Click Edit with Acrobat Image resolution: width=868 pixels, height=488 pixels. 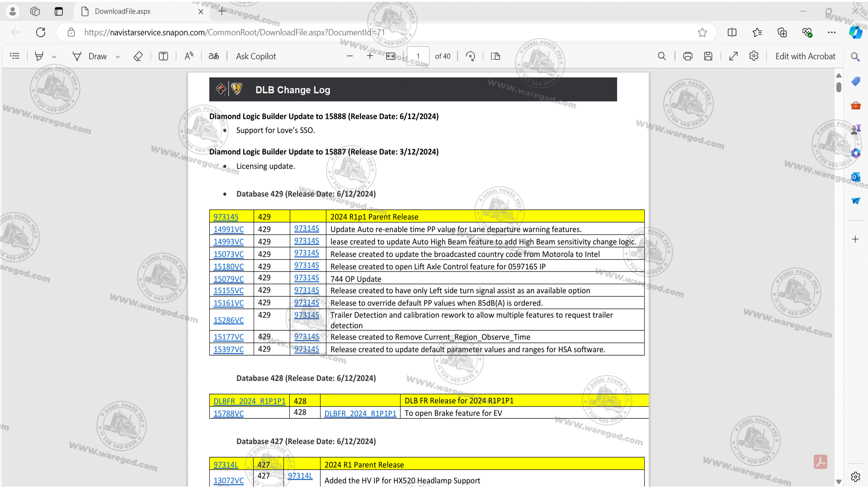(805, 56)
